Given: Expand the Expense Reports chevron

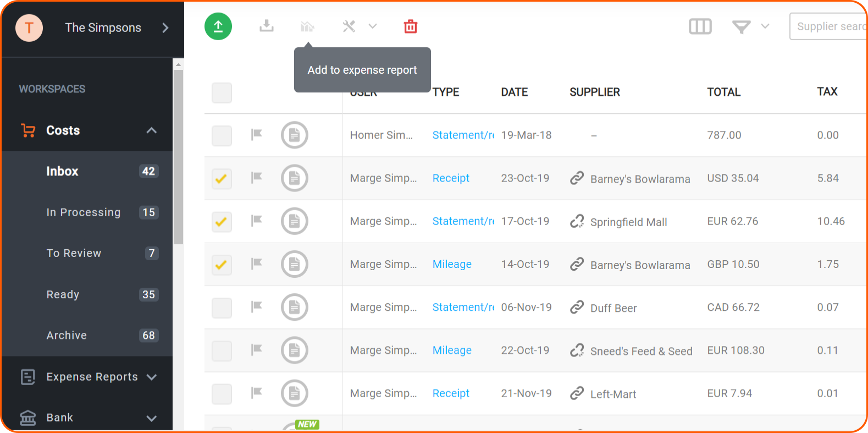Looking at the screenshot, I should pos(152,377).
